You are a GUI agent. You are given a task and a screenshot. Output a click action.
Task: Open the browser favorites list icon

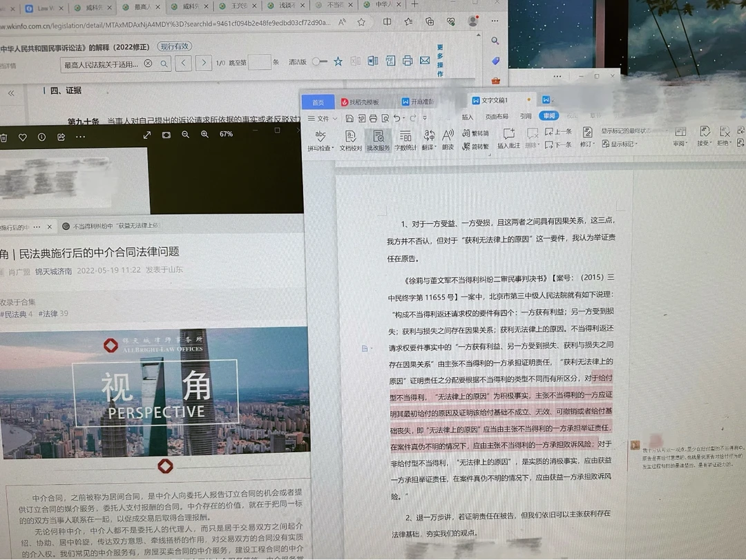(408, 21)
